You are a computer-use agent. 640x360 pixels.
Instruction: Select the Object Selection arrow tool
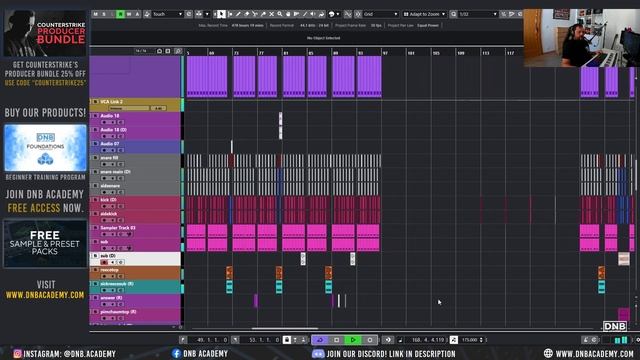221,14
